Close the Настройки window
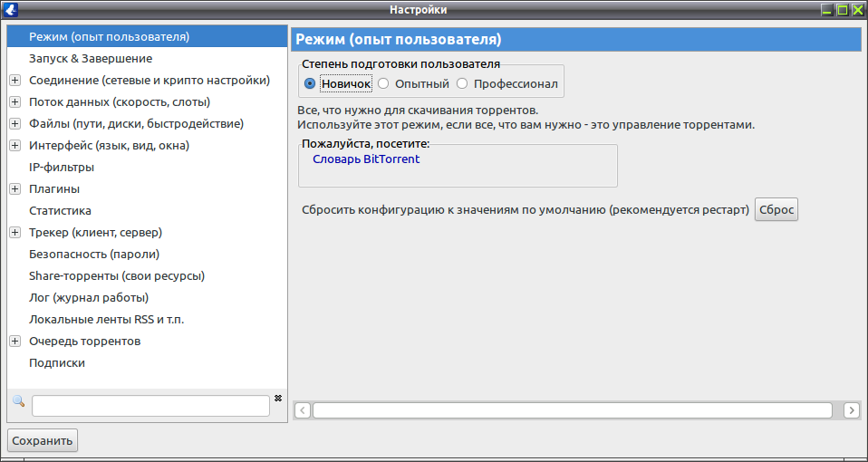The width and height of the screenshot is (868, 462). click(857, 9)
